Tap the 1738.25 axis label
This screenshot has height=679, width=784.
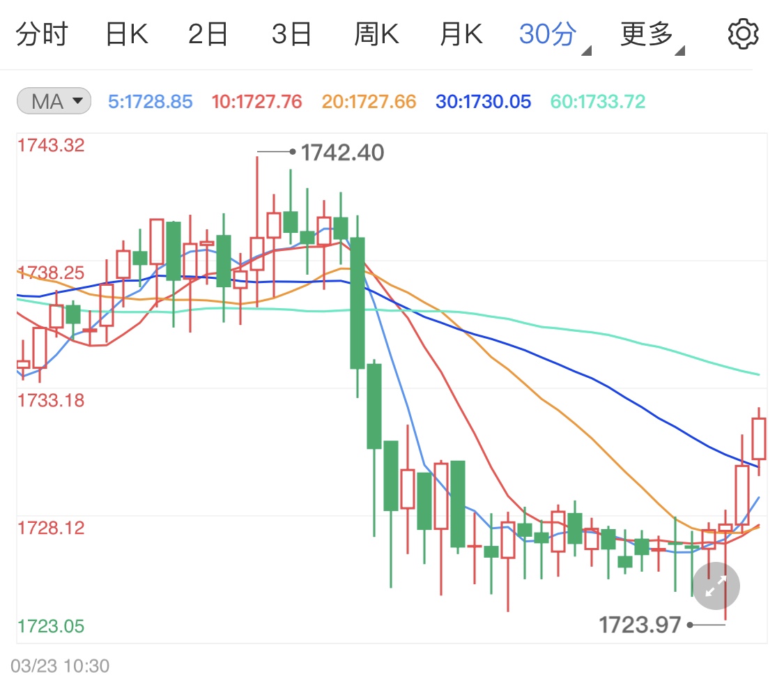click(51, 273)
